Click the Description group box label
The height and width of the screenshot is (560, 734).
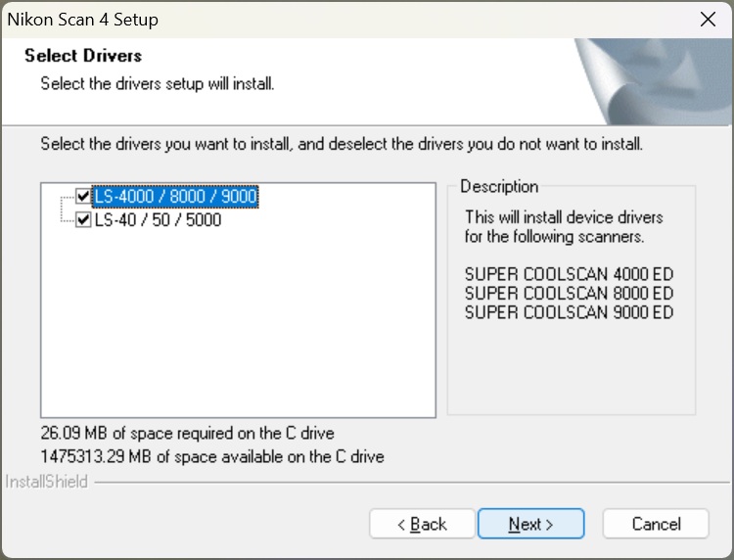click(x=499, y=186)
